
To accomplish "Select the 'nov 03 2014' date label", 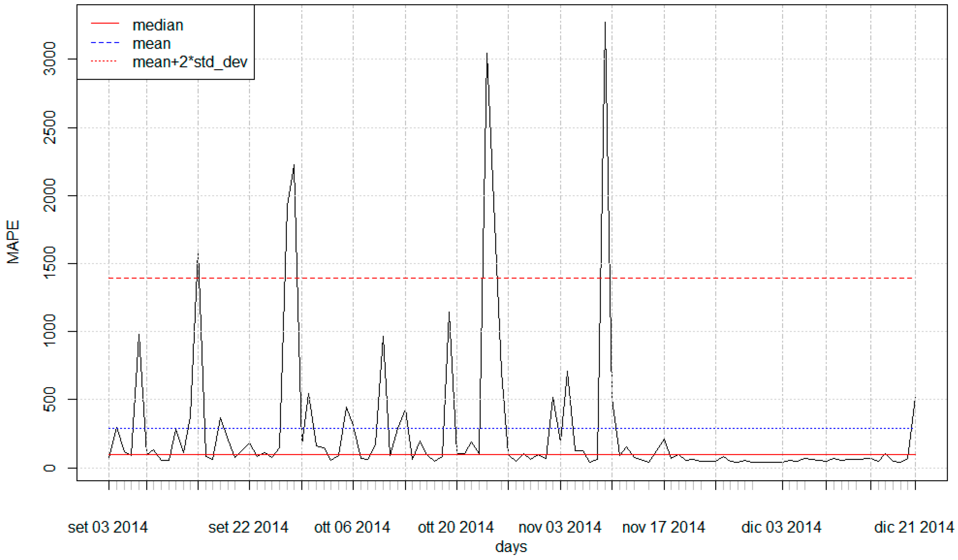I will (560, 527).
